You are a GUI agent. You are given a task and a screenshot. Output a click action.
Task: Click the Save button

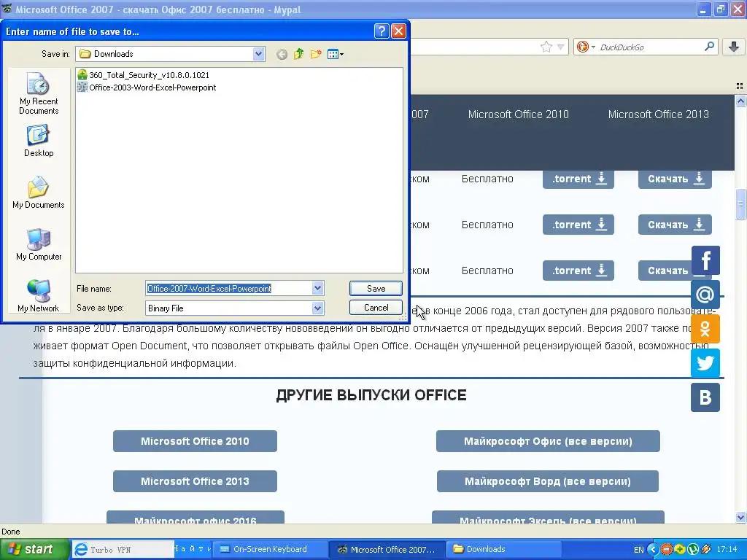(x=376, y=288)
